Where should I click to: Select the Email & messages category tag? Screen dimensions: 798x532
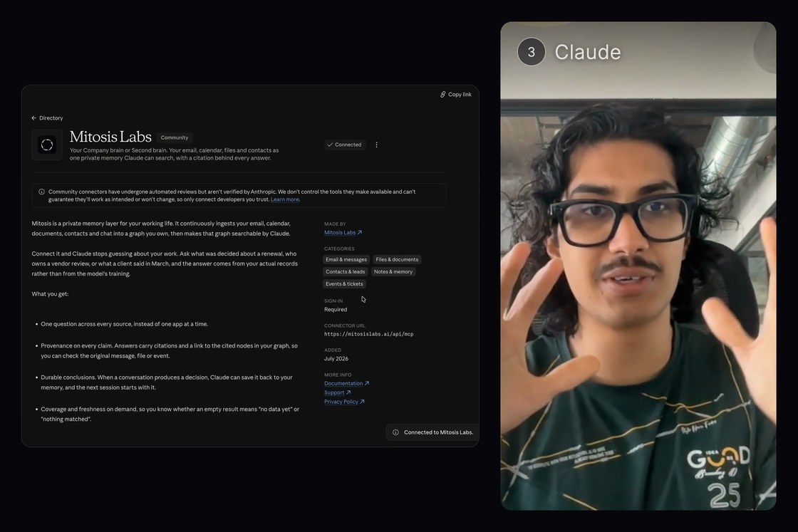pos(346,259)
